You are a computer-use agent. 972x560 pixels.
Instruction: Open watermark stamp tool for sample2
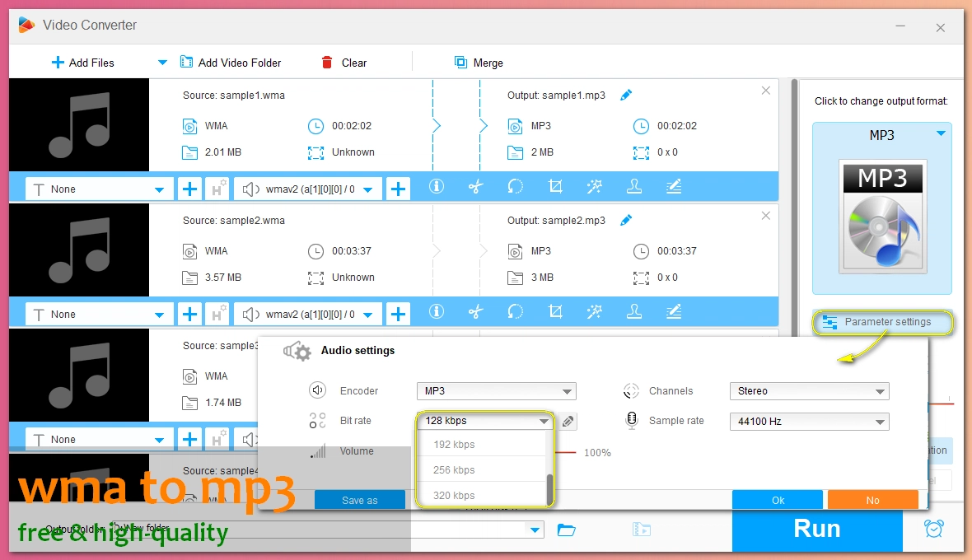click(x=634, y=311)
